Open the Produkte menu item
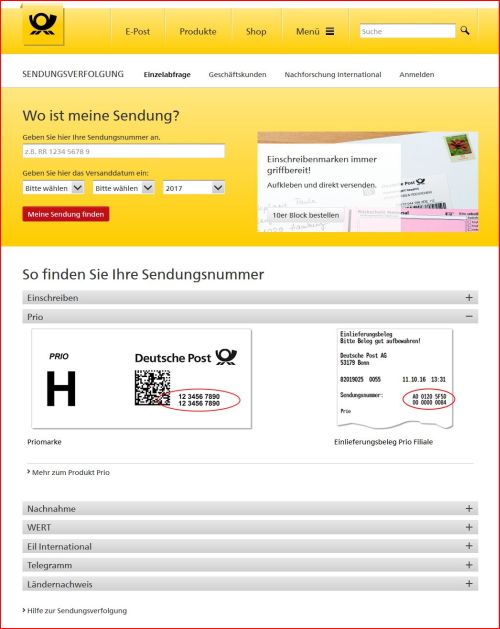This screenshot has height=629, width=500. point(198,31)
